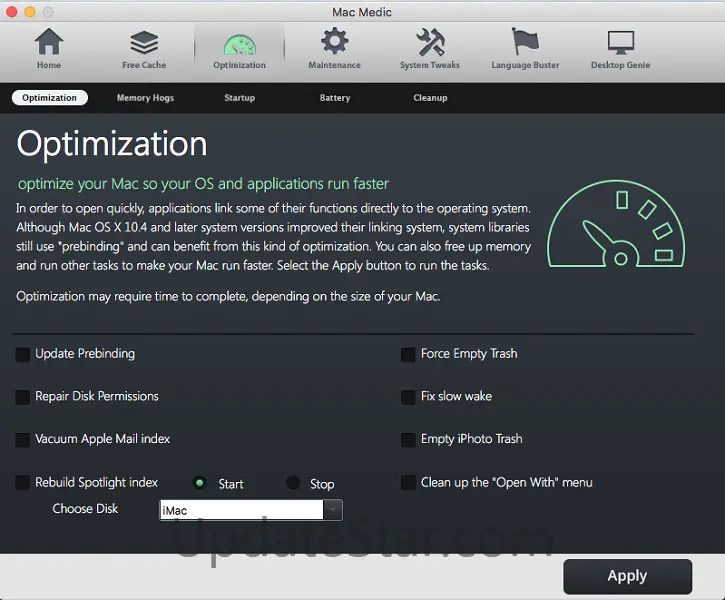Launch Desktop Genie monitor icon

pos(620,45)
